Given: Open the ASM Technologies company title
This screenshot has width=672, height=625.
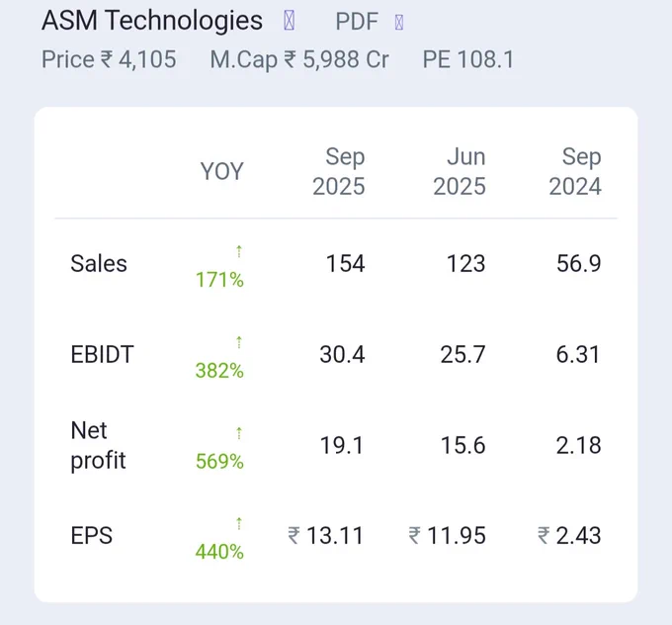Looking at the screenshot, I should (x=152, y=21).
